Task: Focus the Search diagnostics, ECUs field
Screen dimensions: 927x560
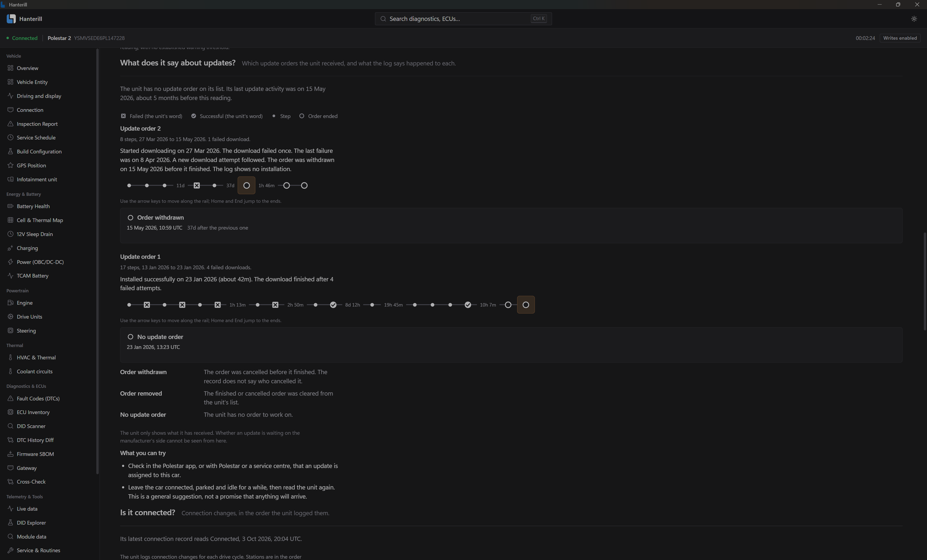Action: coord(463,19)
